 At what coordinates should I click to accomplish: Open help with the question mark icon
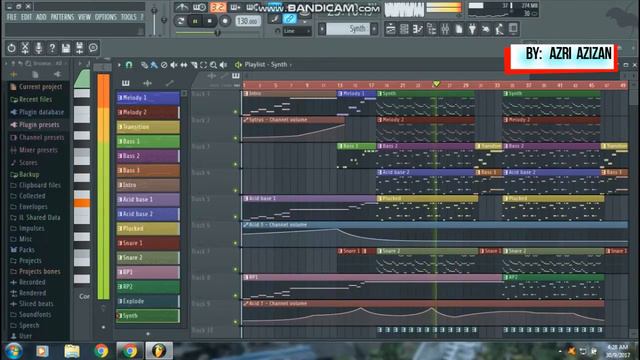52,48
